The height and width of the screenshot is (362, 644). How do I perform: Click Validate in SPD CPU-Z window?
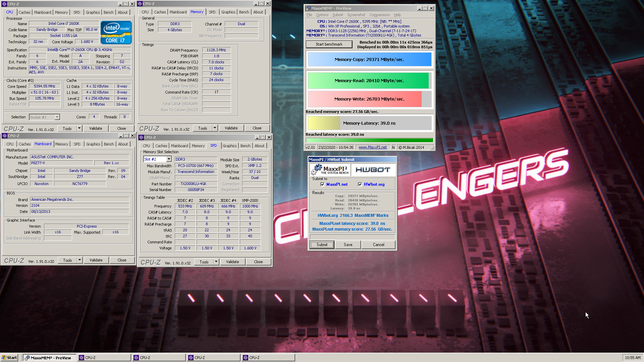(232, 262)
